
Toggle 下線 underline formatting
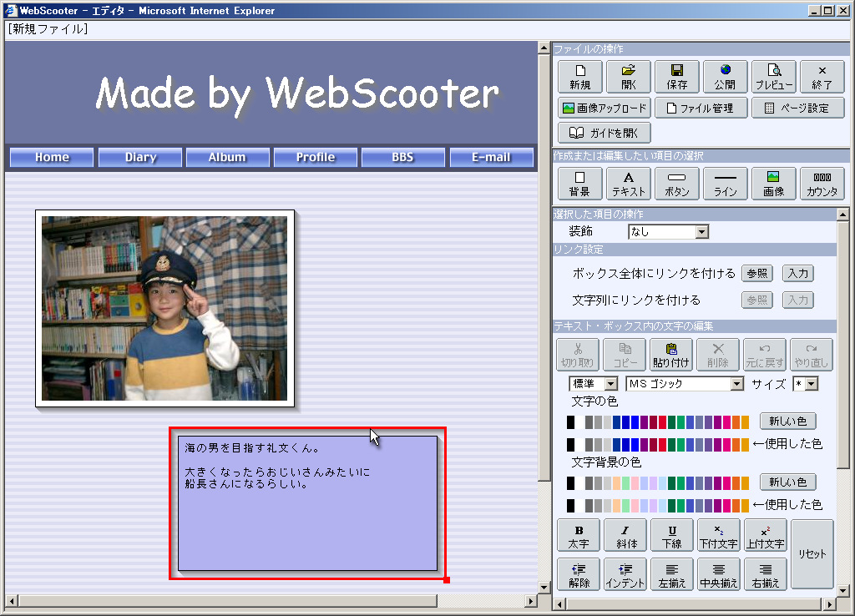point(672,536)
